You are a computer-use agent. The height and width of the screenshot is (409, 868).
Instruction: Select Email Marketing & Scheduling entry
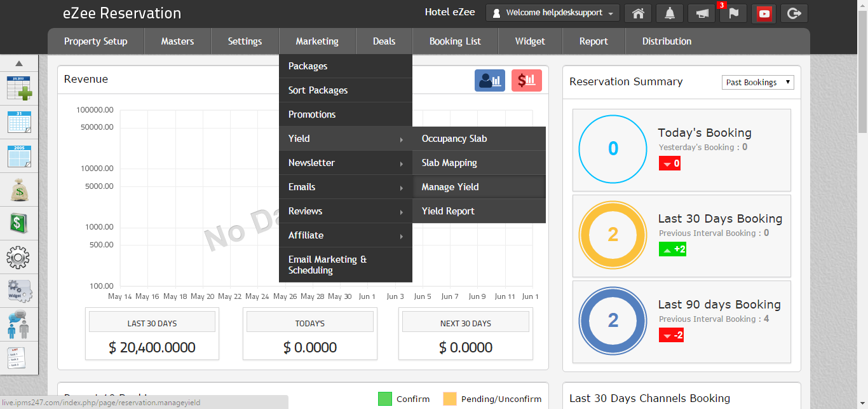(x=346, y=265)
